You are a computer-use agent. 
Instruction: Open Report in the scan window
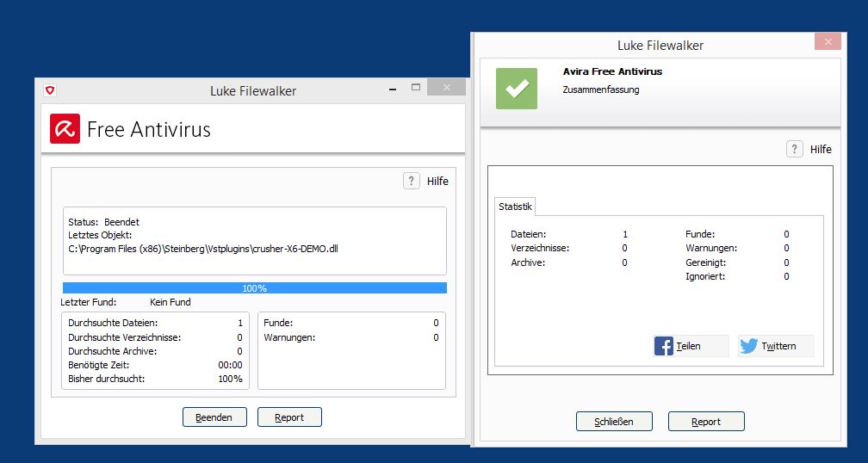click(x=289, y=417)
